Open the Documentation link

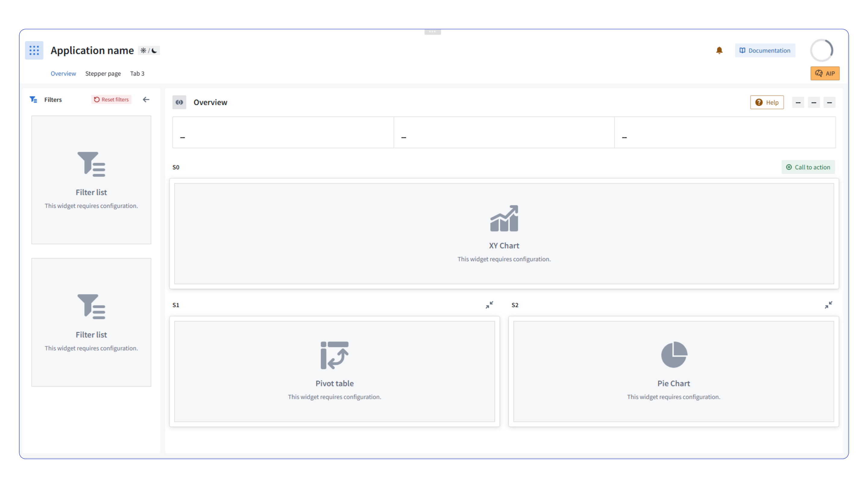[765, 50]
